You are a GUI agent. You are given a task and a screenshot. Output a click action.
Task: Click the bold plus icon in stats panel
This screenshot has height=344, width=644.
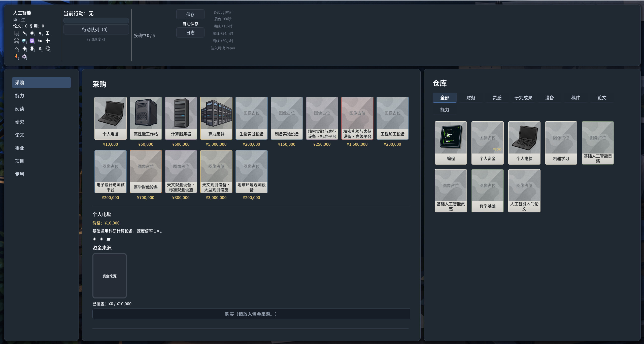[48, 41]
